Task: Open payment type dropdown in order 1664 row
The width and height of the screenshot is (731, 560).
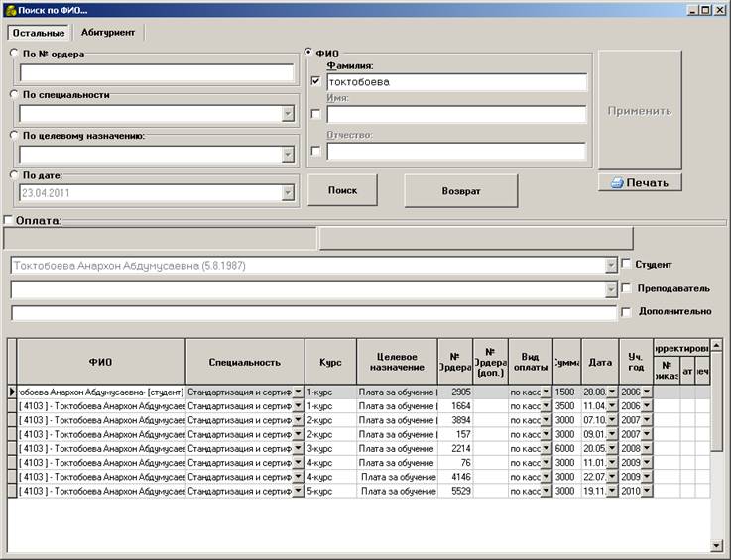Action: pyautogui.click(x=546, y=406)
